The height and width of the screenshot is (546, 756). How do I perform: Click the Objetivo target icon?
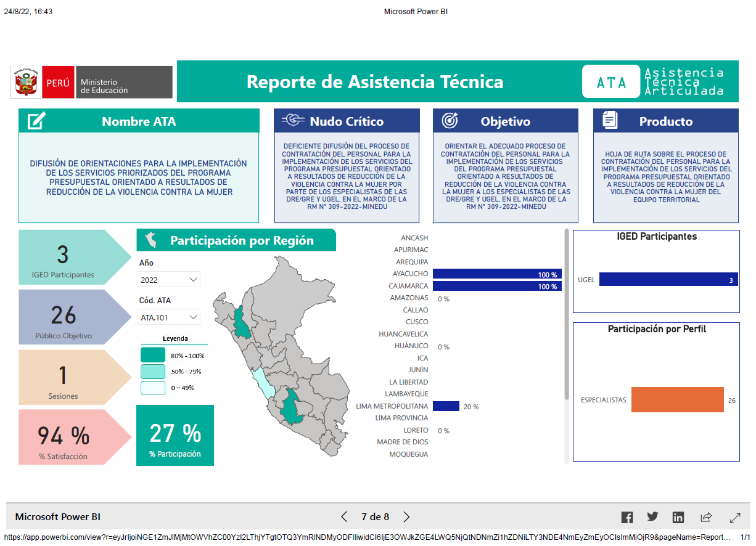click(x=450, y=121)
